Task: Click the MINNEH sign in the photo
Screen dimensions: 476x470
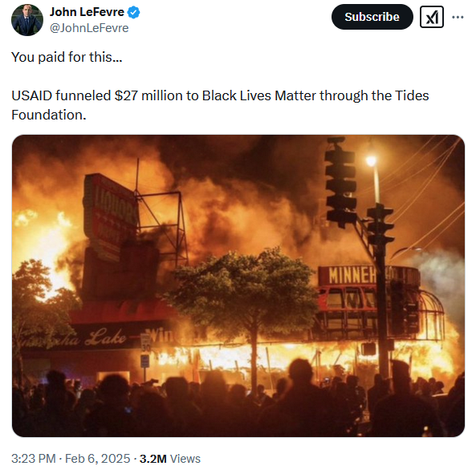Action: (352, 276)
